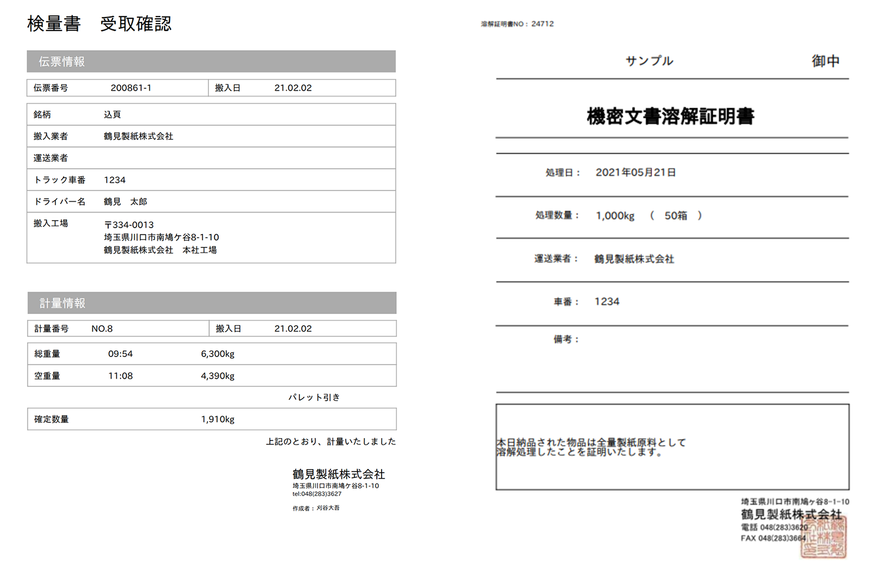Click the processed quantity 1,000kg value

pyautogui.click(x=615, y=215)
